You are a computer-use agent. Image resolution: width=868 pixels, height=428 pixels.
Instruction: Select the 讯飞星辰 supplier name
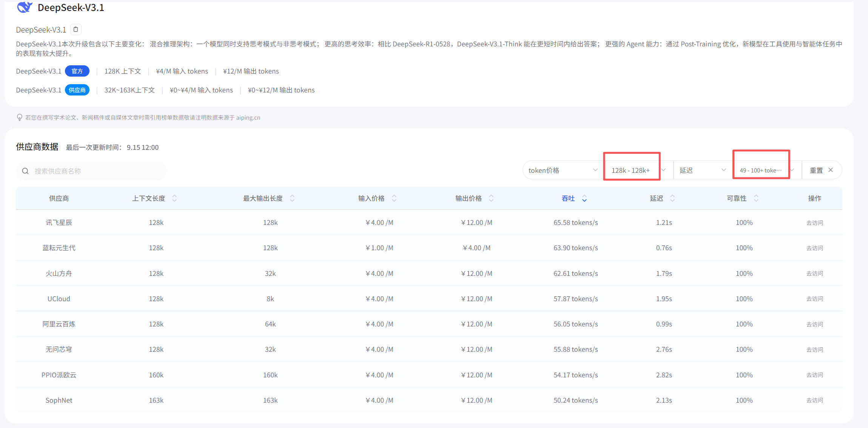[59, 222]
